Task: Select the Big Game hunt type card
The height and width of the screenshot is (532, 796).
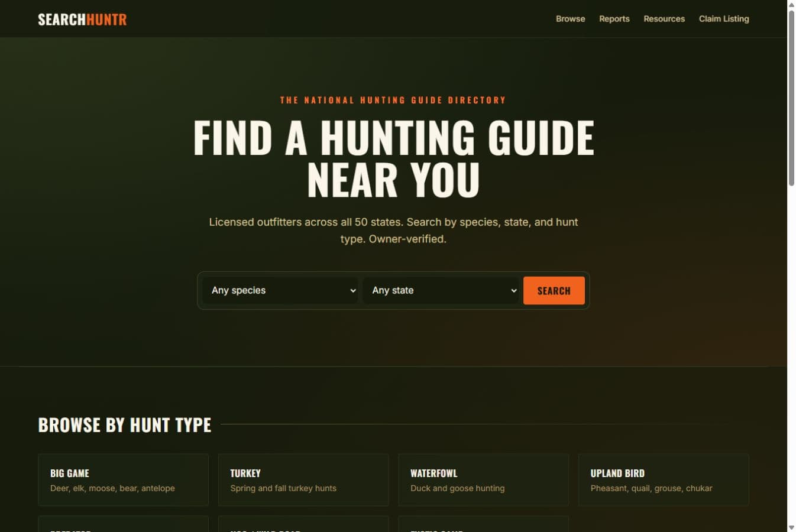Action: click(x=123, y=480)
